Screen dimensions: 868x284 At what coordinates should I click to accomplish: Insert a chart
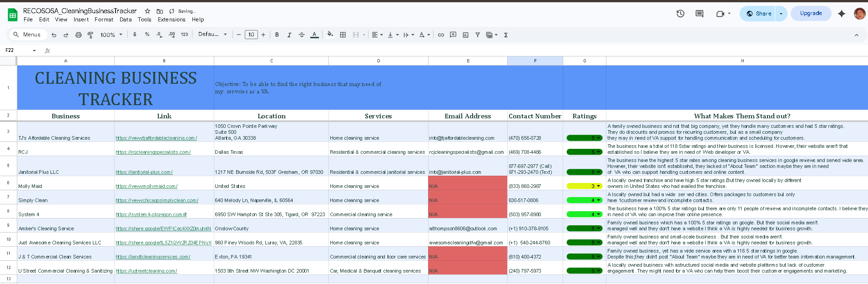[x=465, y=35]
